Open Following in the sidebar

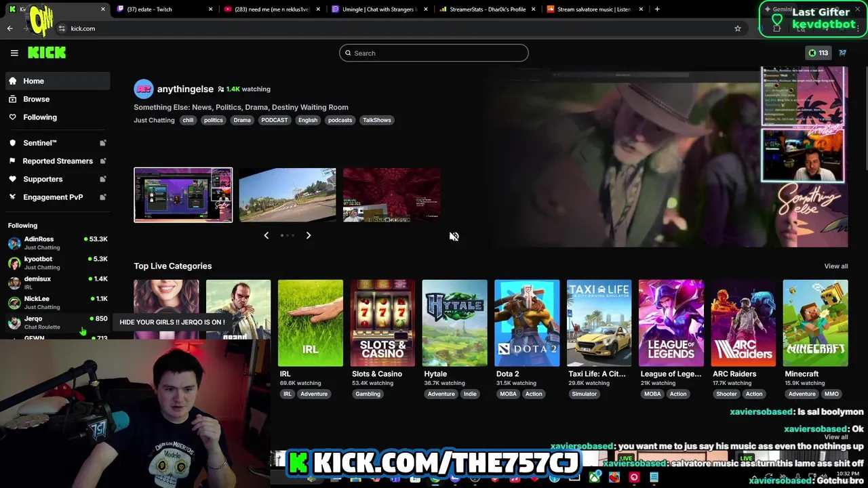(x=58, y=117)
